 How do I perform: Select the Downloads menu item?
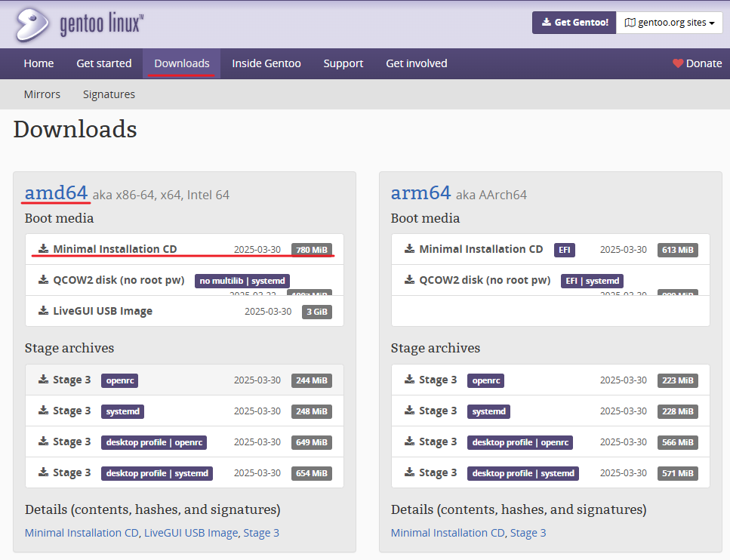[182, 63]
